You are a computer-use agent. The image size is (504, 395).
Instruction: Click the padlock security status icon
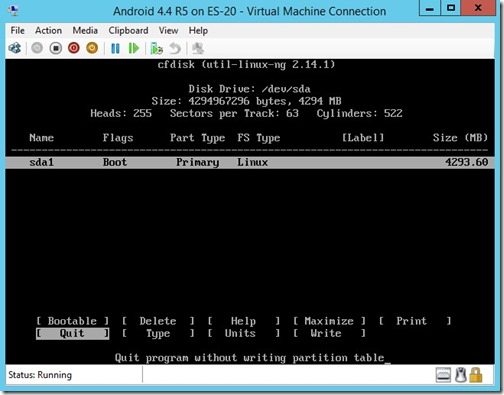coord(476,375)
